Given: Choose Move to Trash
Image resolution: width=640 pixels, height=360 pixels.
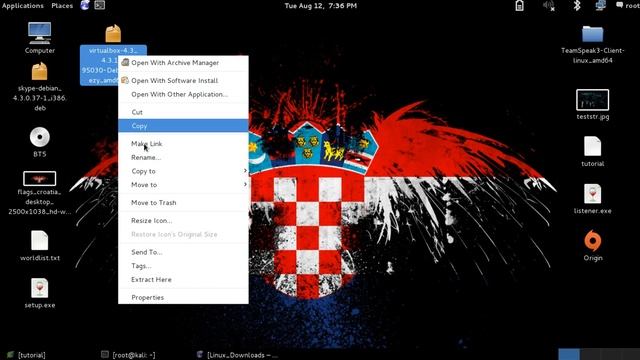Looking at the screenshot, I should pos(183,202).
